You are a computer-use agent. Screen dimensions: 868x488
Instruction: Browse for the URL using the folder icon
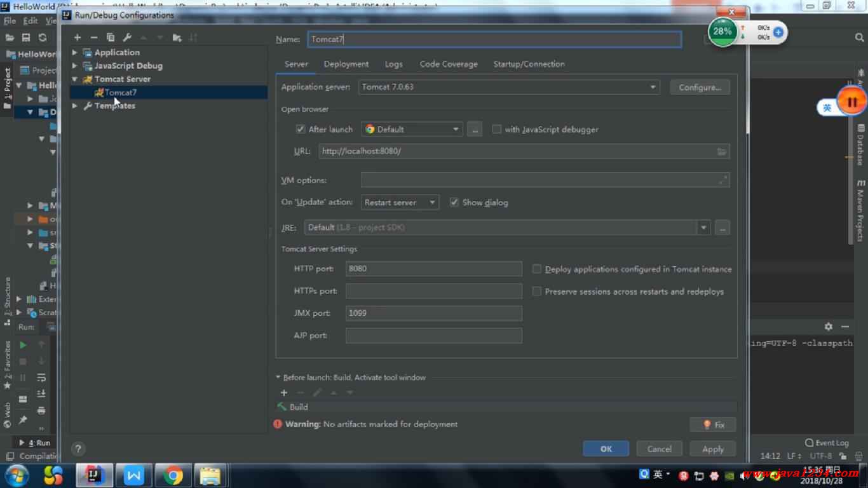(722, 151)
